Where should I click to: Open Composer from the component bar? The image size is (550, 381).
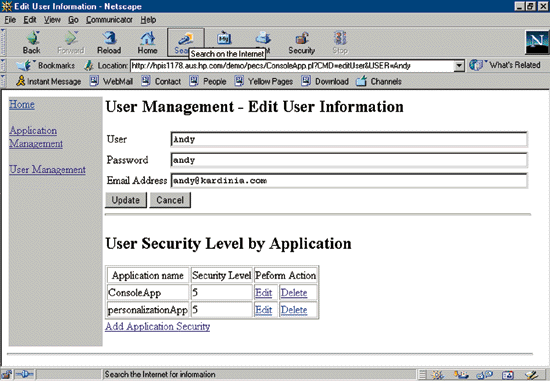click(531, 375)
